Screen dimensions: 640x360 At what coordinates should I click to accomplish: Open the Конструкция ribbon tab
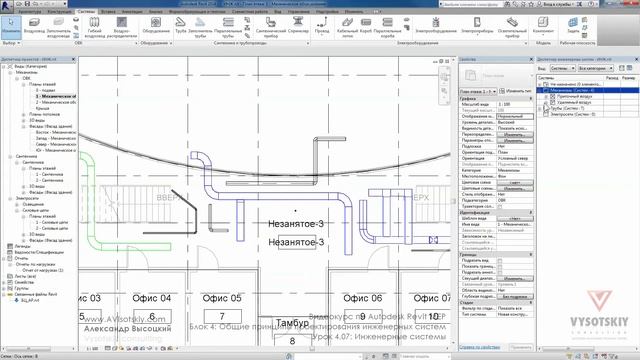pyautogui.click(x=59, y=11)
